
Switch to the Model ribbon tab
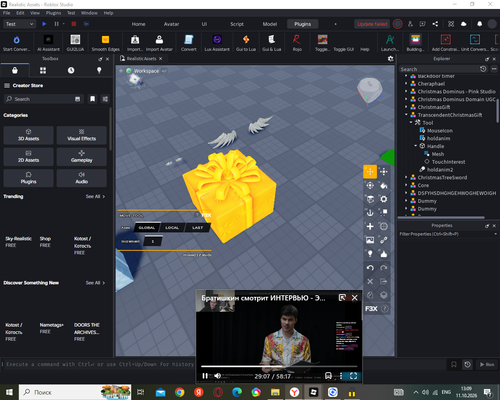(270, 24)
